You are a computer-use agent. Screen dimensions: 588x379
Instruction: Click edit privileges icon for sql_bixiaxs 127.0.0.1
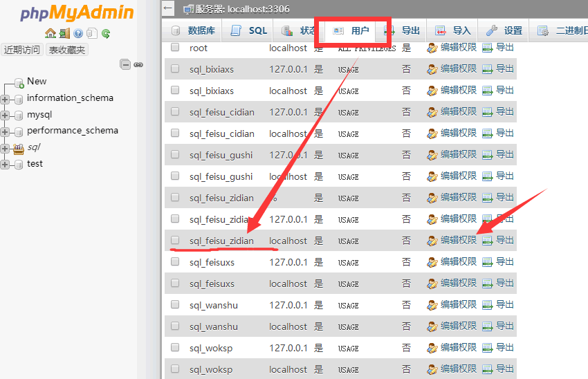pyautogui.click(x=432, y=69)
